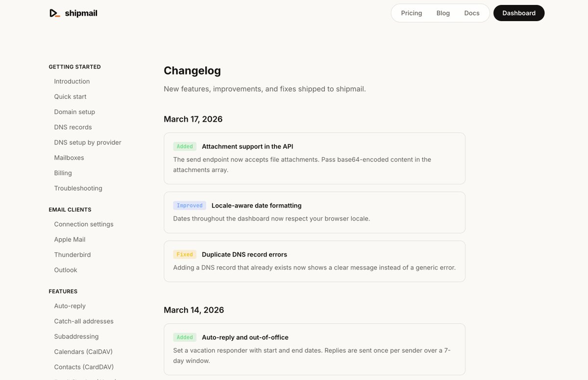588x380 pixels.
Task: Click the Dashboard button
Action: (518, 13)
